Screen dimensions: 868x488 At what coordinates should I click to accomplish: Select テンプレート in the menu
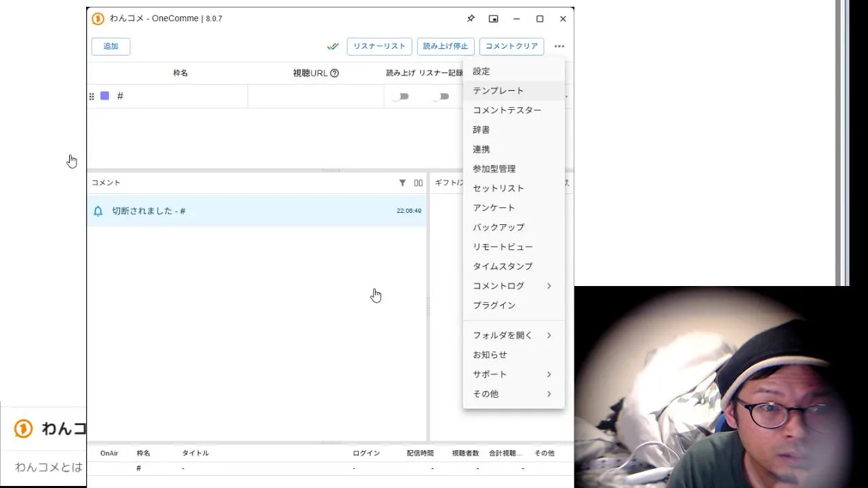[513, 91]
